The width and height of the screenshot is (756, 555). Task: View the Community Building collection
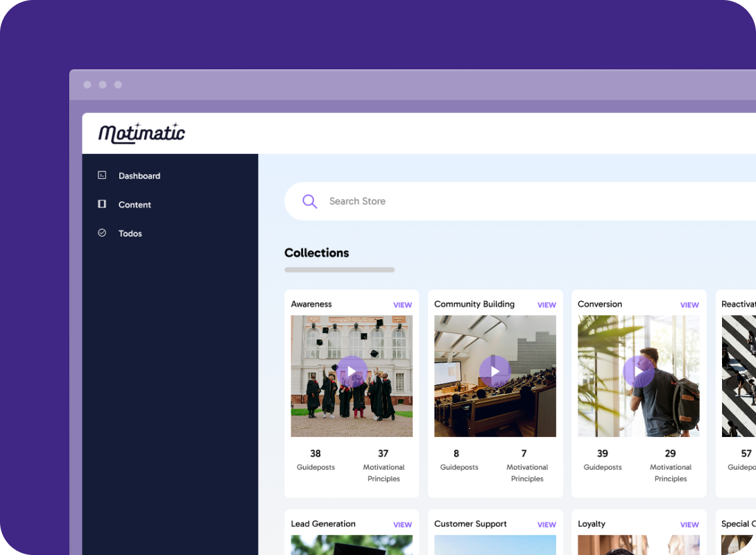point(547,305)
